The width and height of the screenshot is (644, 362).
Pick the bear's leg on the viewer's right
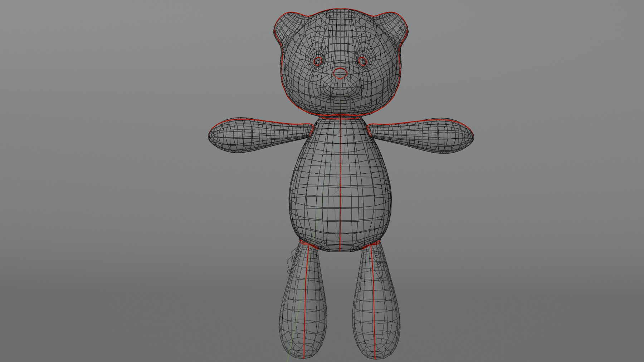pos(376,300)
